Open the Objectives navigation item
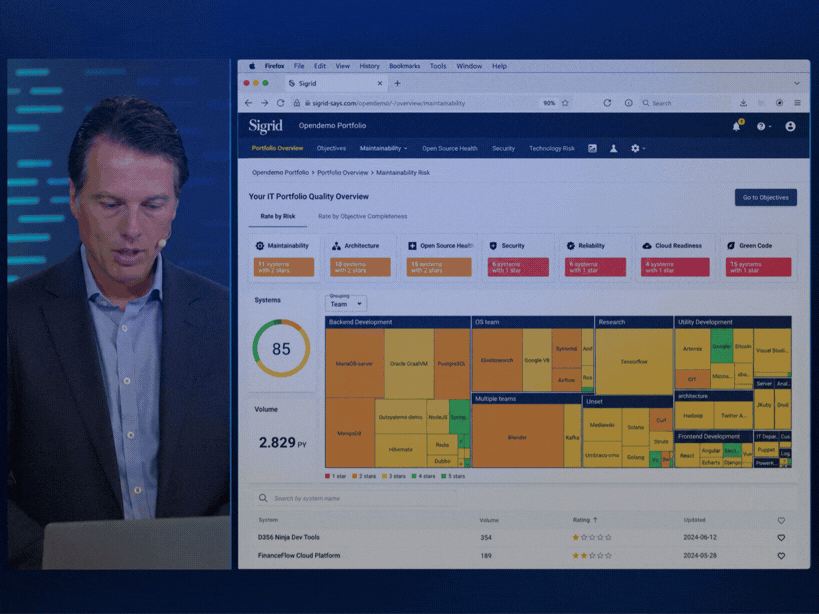819x614 pixels. pos(331,149)
